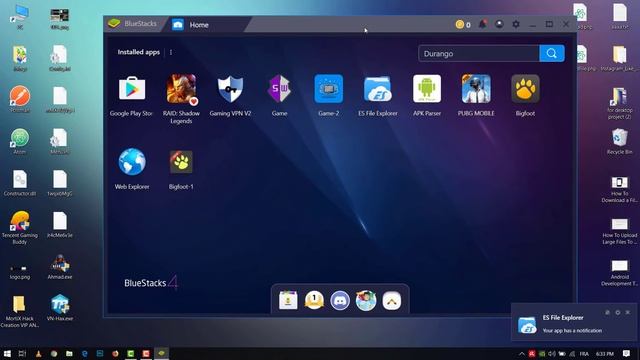This screenshot has width=640, height=360.
Task: Open the Recycle Bin on desktop
Action: point(620,141)
